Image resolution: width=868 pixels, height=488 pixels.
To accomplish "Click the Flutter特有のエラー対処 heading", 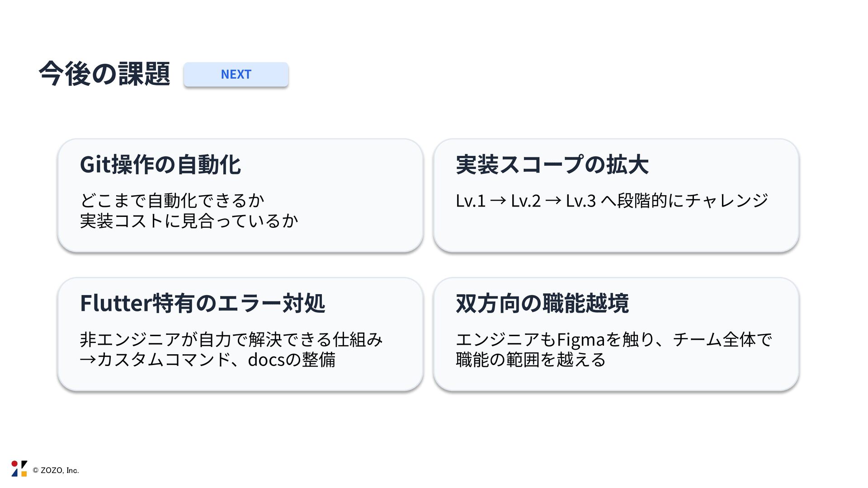I will click(202, 303).
